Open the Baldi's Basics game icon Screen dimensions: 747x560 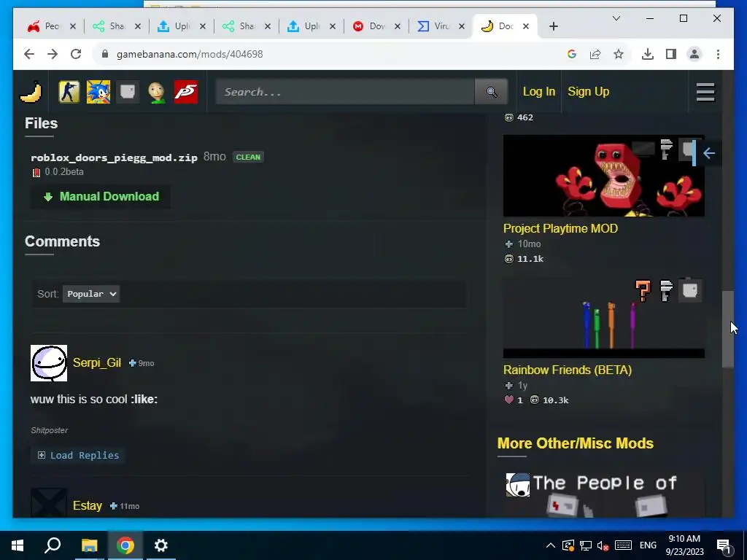[157, 92]
